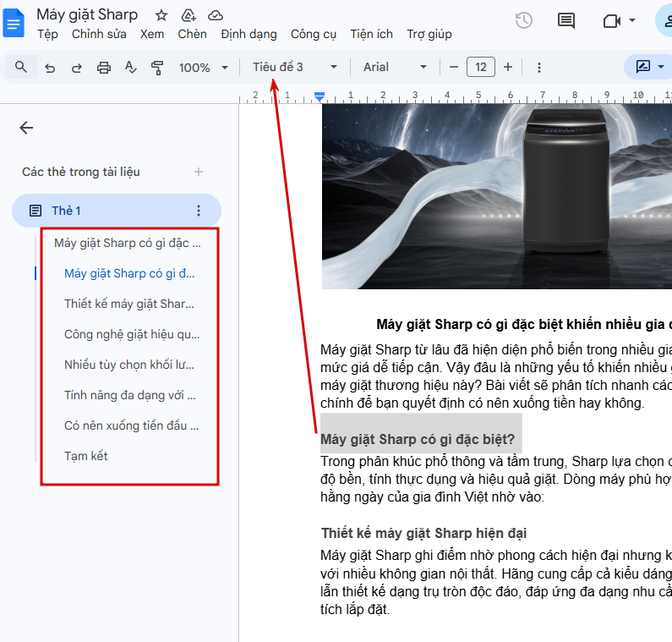Viewport: 672px width, 642px height.
Task: Jump to outline item Tạm kết
Action: [x=85, y=456]
